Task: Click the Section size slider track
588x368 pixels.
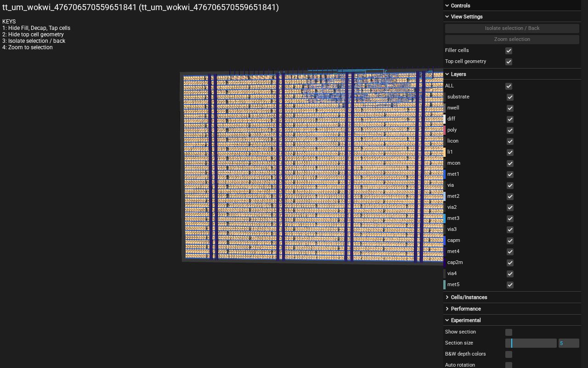Action: 531,343
